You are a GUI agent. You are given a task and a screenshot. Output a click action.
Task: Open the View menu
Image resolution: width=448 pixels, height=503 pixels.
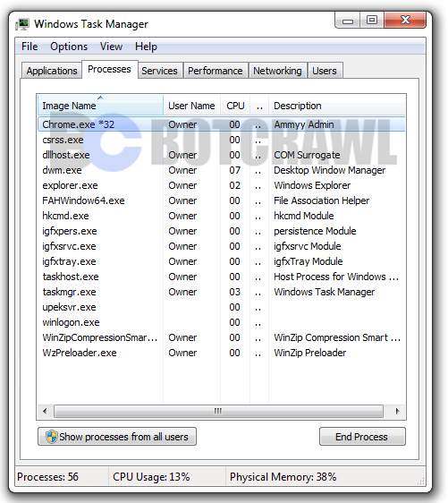coord(111,47)
